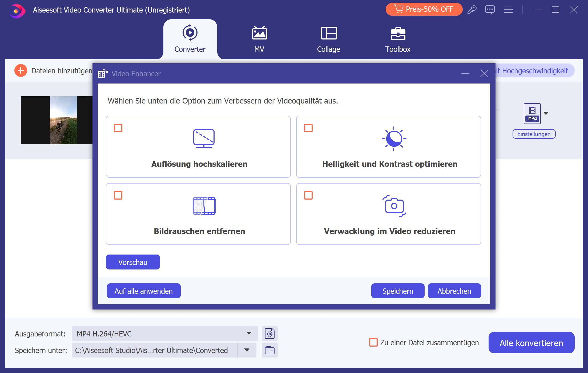This screenshot has height=373, width=588.
Task: Click the Abbrechen button
Action: [454, 291]
